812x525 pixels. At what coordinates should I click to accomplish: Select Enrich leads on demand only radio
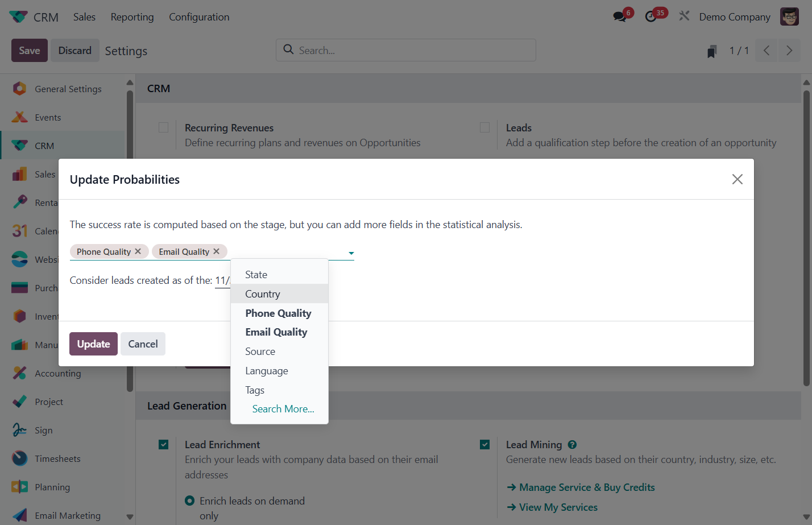(x=190, y=501)
